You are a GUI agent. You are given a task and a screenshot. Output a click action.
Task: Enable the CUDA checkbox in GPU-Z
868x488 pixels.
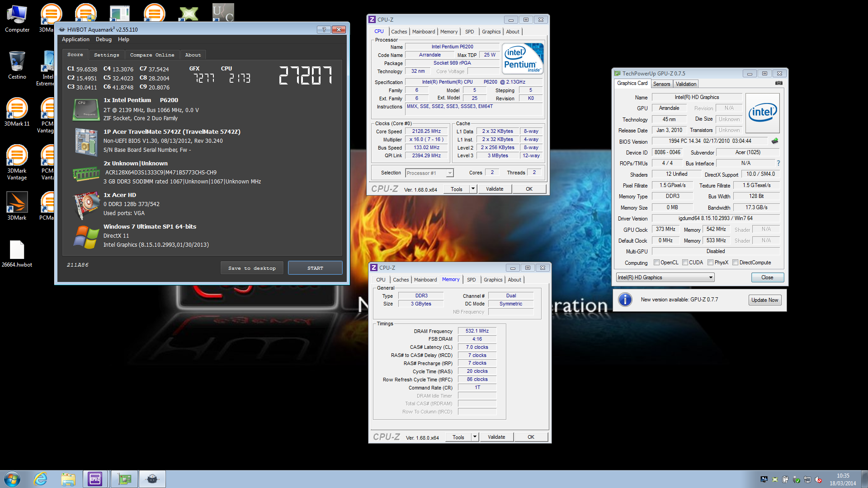pyautogui.click(x=685, y=263)
